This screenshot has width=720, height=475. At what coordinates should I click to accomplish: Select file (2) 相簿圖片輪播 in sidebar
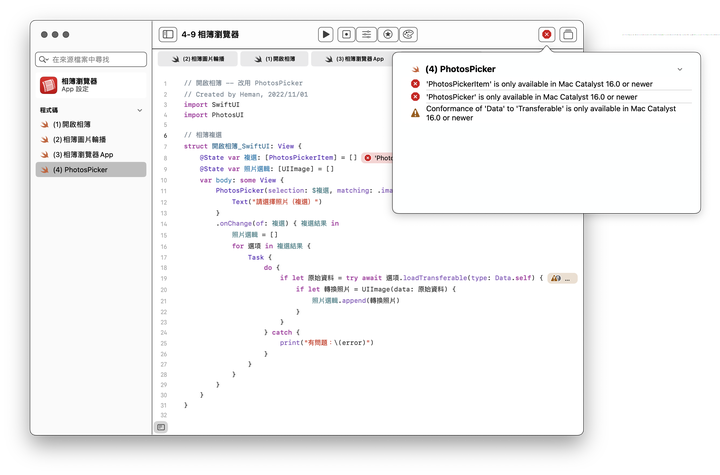[x=91, y=140]
